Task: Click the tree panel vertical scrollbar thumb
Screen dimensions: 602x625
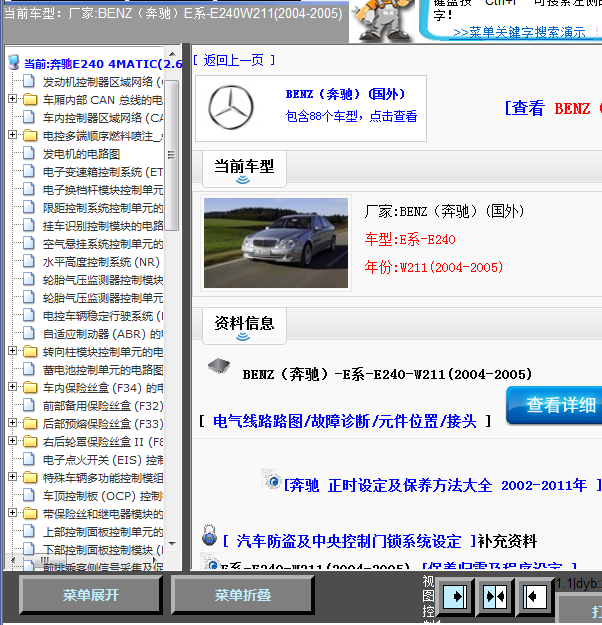Action: [172, 155]
